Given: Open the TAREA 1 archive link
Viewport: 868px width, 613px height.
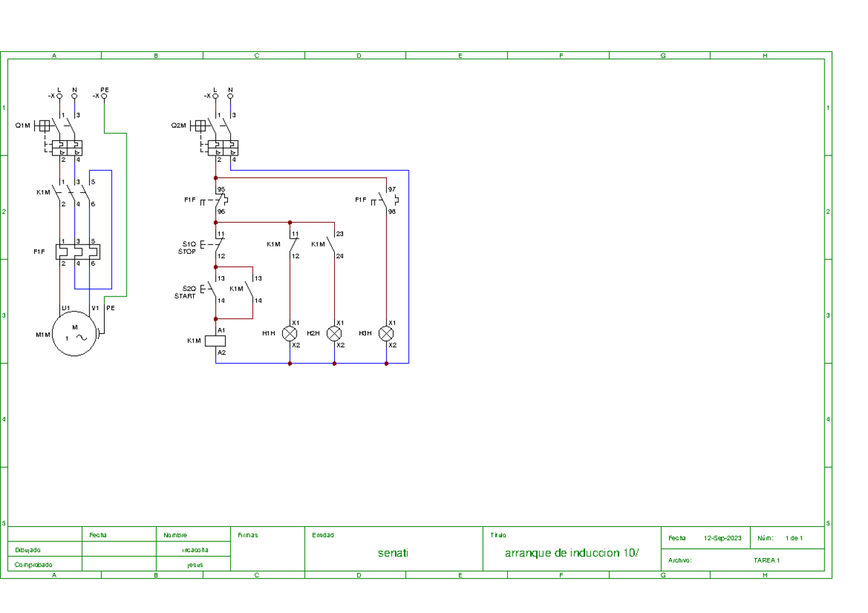Looking at the screenshot, I should click(x=768, y=560).
